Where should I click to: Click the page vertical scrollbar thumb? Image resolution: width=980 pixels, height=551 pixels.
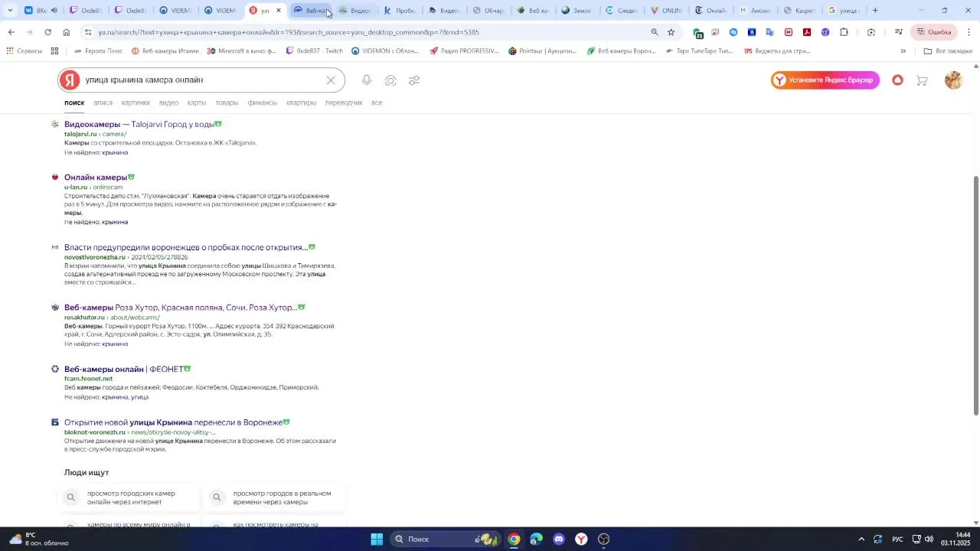tap(975, 295)
